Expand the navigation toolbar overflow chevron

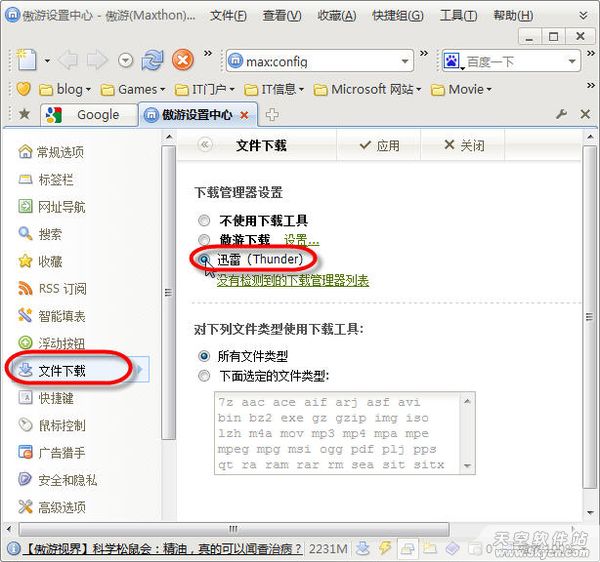click(x=208, y=53)
